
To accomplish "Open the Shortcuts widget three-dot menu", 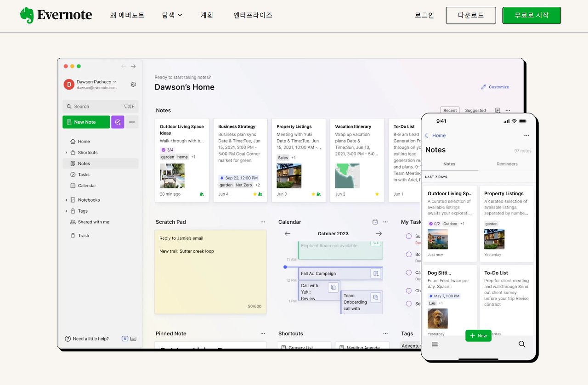I will pyautogui.click(x=385, y=334).
